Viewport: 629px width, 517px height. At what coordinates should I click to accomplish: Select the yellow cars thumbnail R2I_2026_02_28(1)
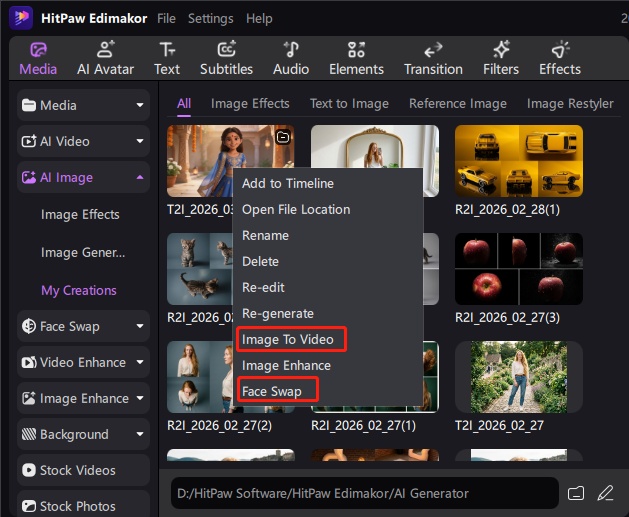519,161
